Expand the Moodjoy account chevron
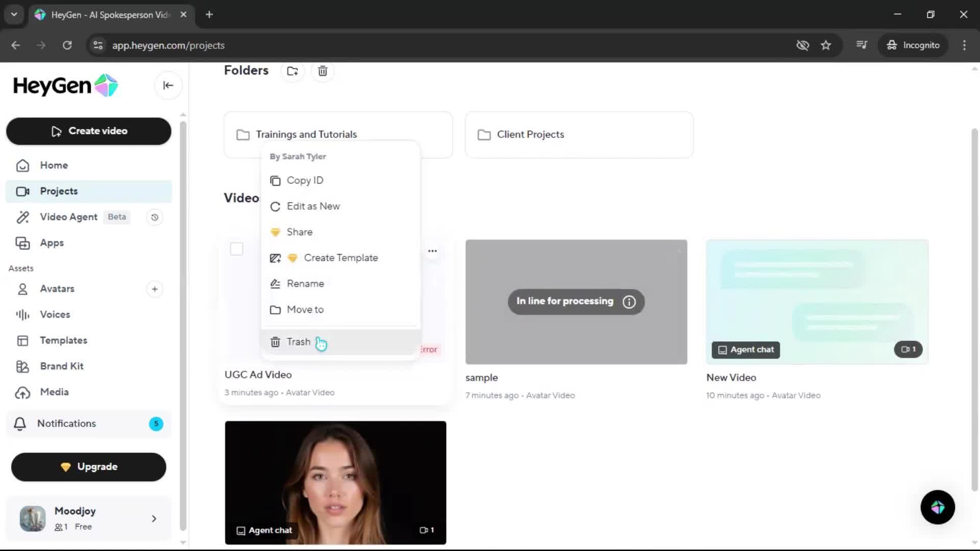This screenshot has width=980, height=551. pos(154,518)
